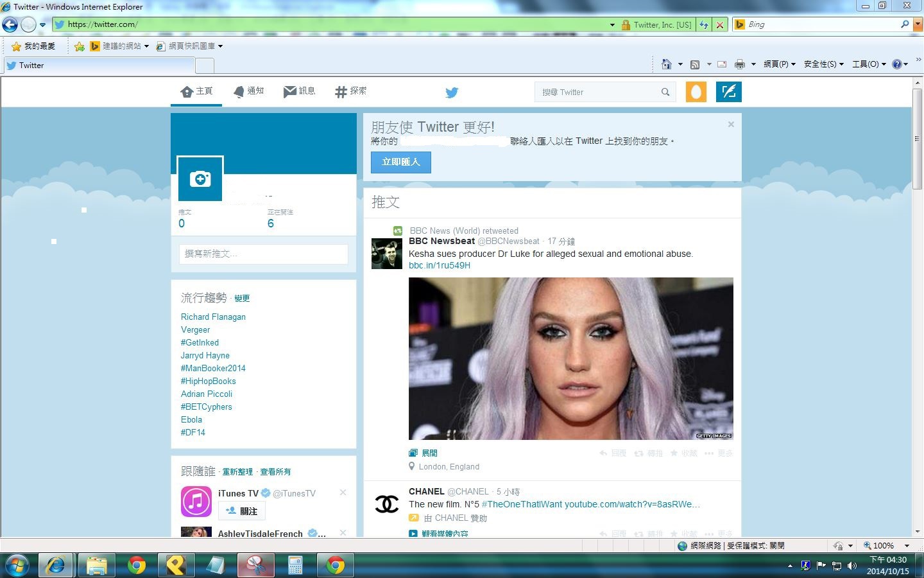Click the IE home icon in command bar
The height and width of the screenshot is (578, 924).
tap(667, 64)
